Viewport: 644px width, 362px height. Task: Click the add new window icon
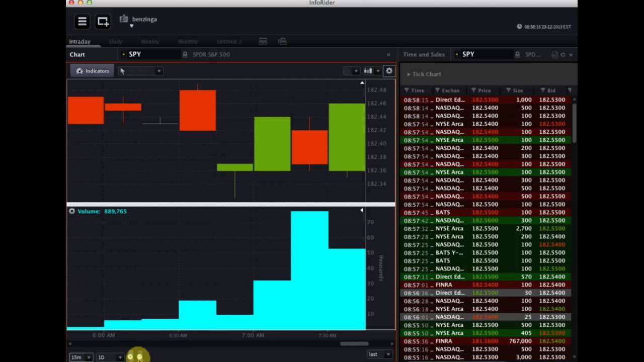103,21
